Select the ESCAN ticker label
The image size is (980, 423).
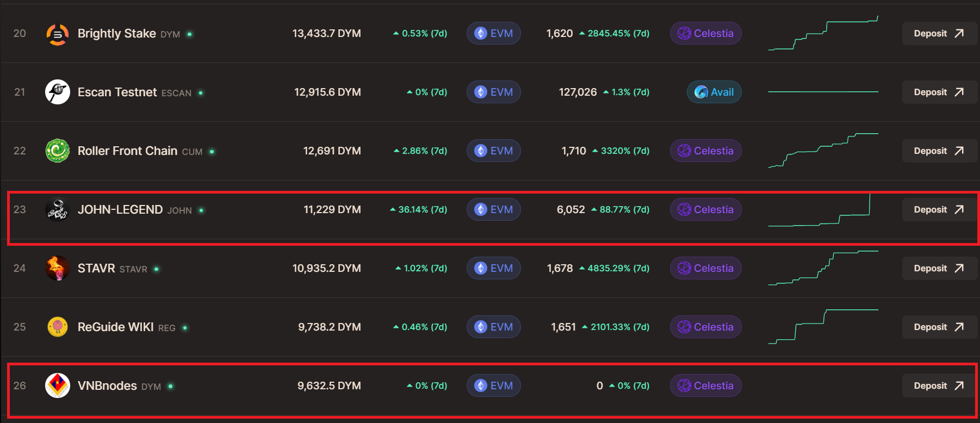pos(176,93)
